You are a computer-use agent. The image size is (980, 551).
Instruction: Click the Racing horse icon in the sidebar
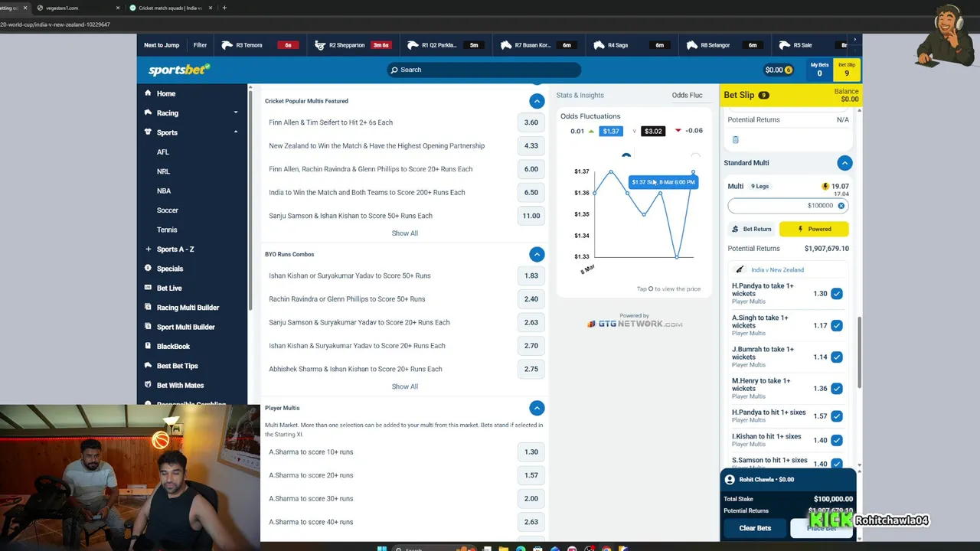[149, 112]
